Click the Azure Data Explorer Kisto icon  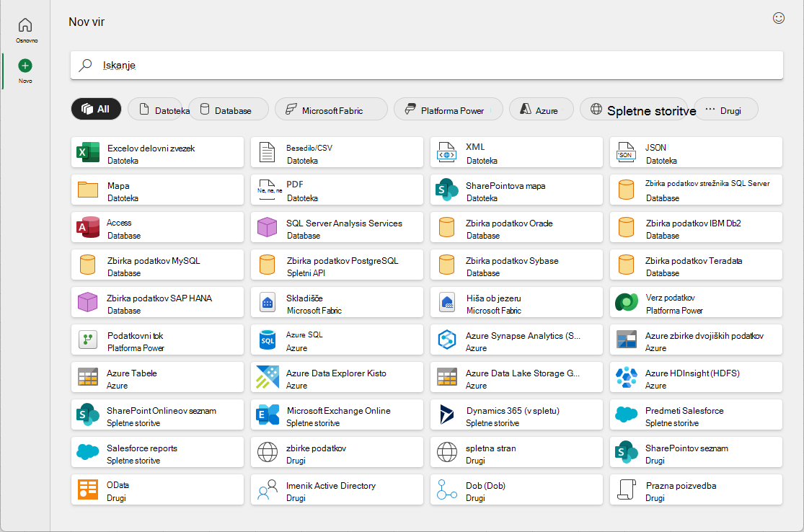point(267,377)
